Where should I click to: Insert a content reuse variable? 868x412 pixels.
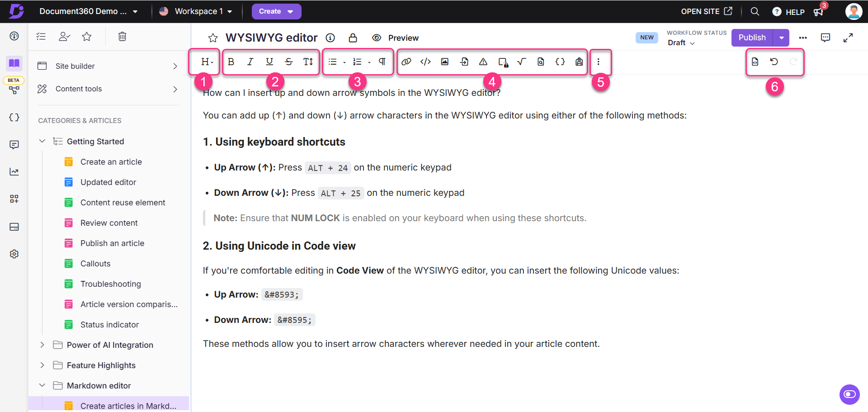click(x=560, y=62)
